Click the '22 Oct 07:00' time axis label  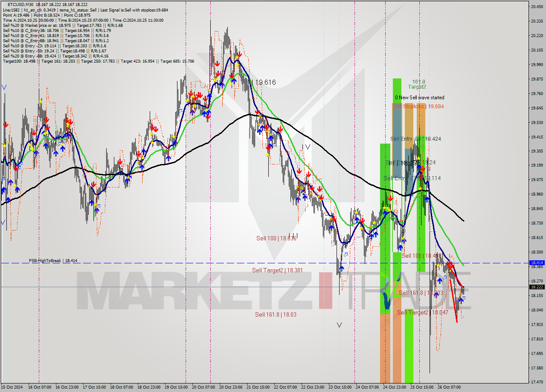285,387
